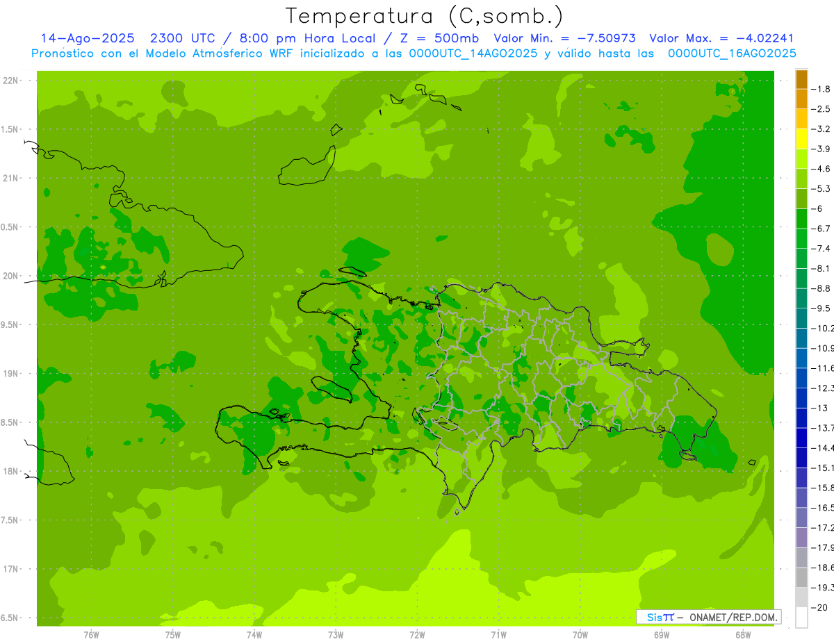Click the '9.5N' latitude axis label
The image size is (834, 644).
click(9, 324)
